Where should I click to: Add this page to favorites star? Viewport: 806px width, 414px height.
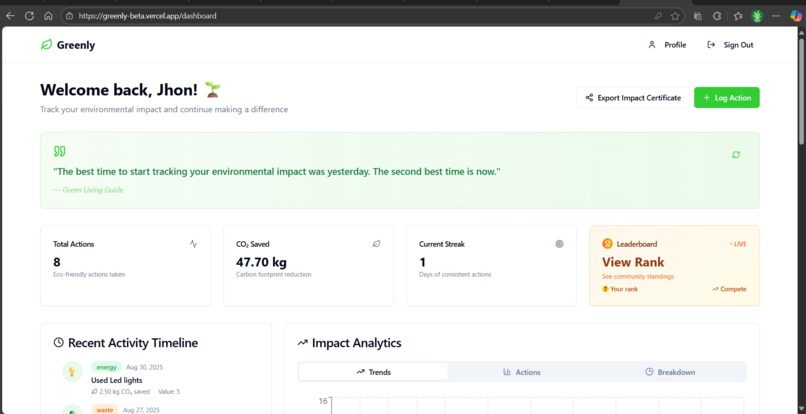675,16
